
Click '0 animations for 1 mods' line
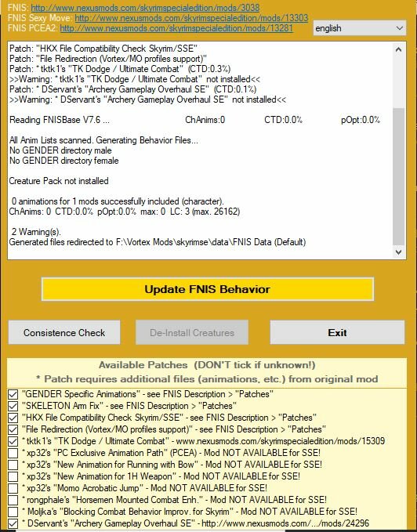[118, 201]
